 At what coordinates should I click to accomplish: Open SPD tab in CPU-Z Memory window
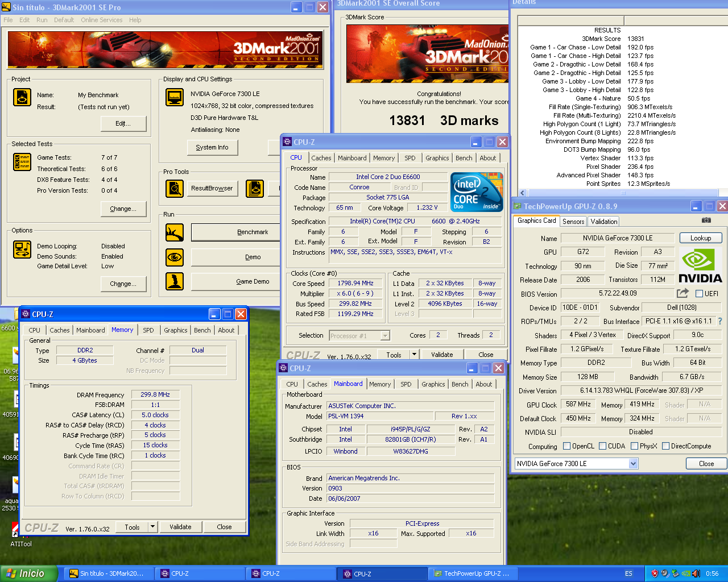148,330
